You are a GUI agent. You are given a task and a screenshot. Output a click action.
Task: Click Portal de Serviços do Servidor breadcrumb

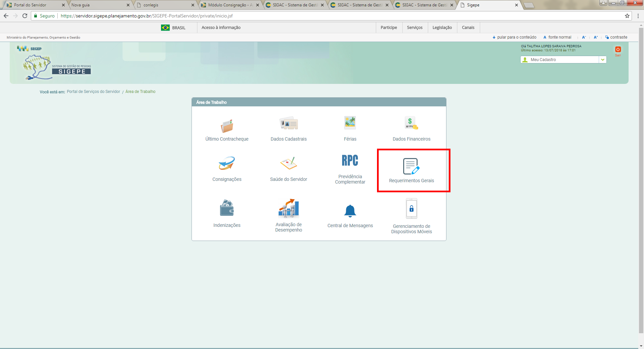[x=93, y=92]
